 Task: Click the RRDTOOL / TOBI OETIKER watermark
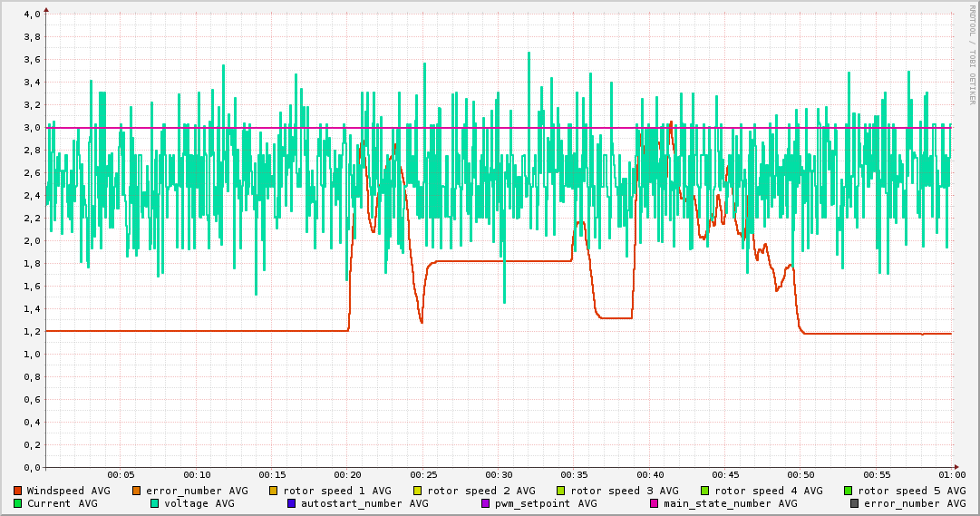972,54
